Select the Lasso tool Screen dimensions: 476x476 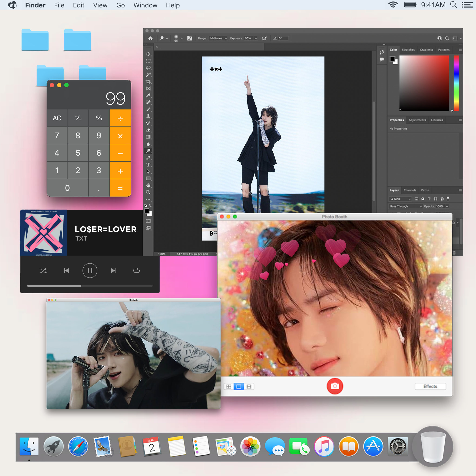coord(148,68)
